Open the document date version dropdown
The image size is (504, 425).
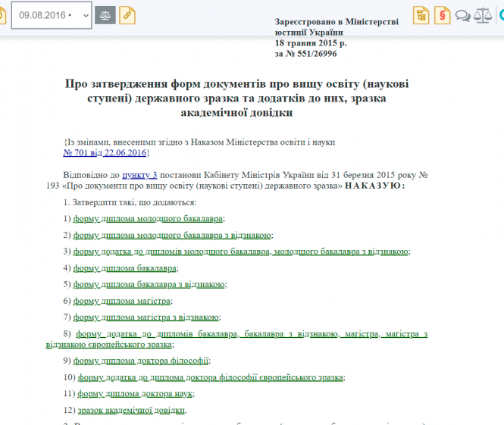(52, 14)
